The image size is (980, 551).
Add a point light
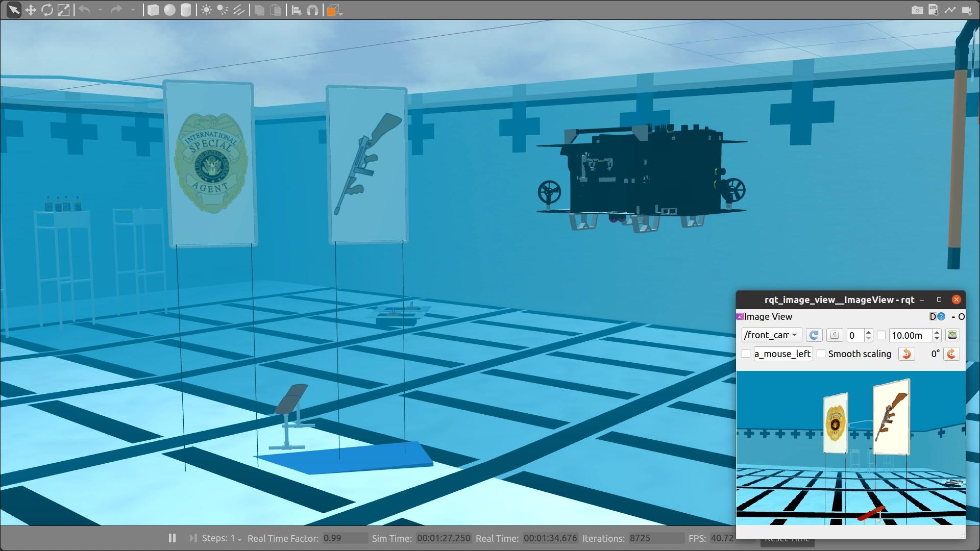tap(206, 10)
